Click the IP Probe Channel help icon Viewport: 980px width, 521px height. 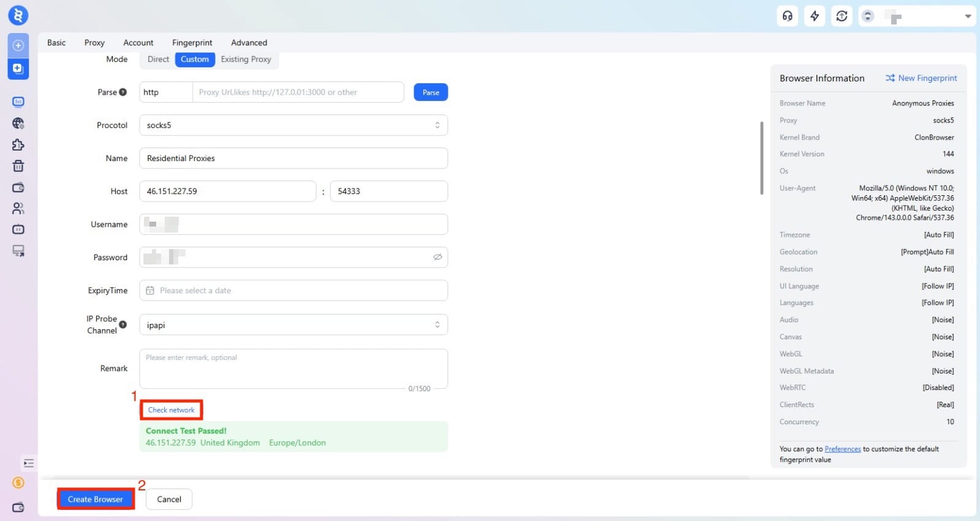123,324
